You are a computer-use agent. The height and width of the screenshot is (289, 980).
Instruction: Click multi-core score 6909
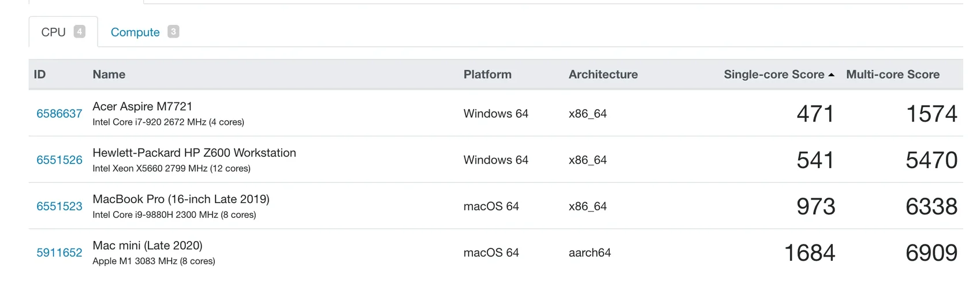[x=931, y=253]
